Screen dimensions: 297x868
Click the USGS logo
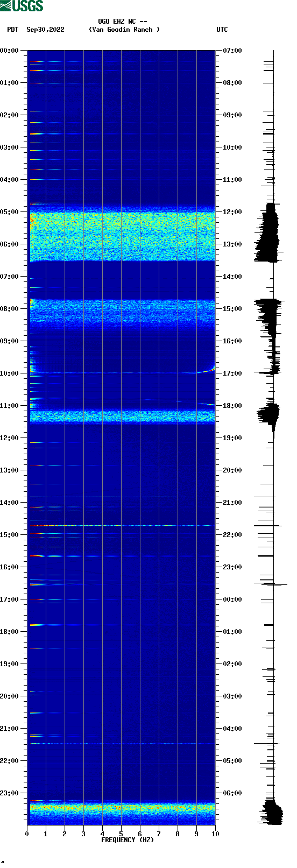coord(22,6)
